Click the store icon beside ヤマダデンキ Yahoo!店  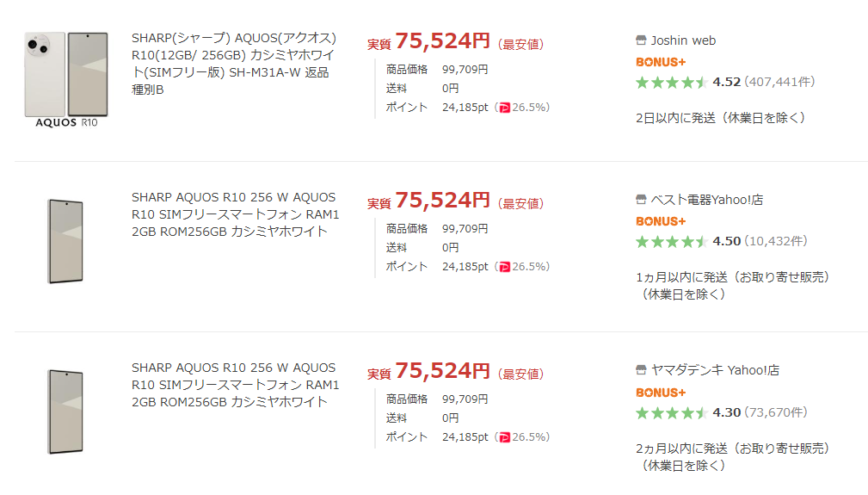pos(640,370)
